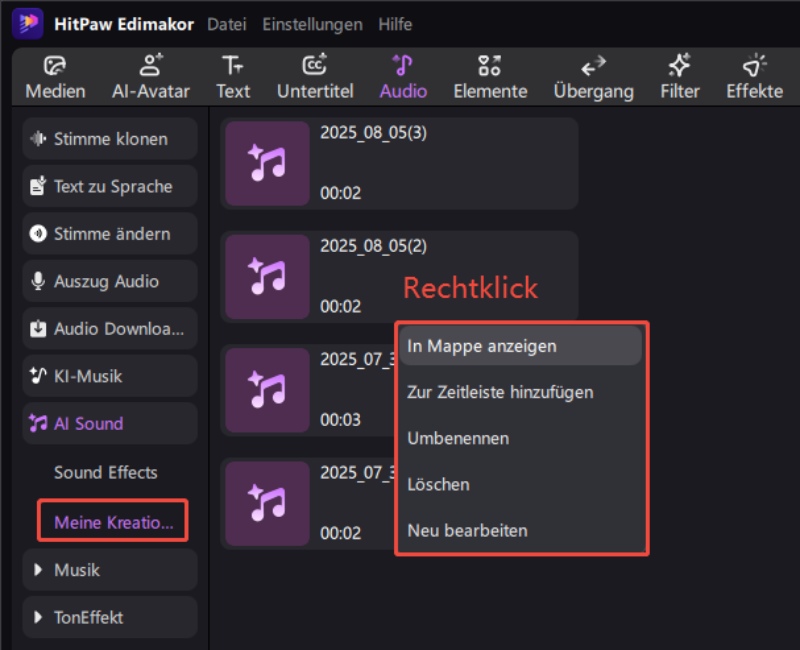
Task: Click the 00:03 duration label
Action: point(340,419)
